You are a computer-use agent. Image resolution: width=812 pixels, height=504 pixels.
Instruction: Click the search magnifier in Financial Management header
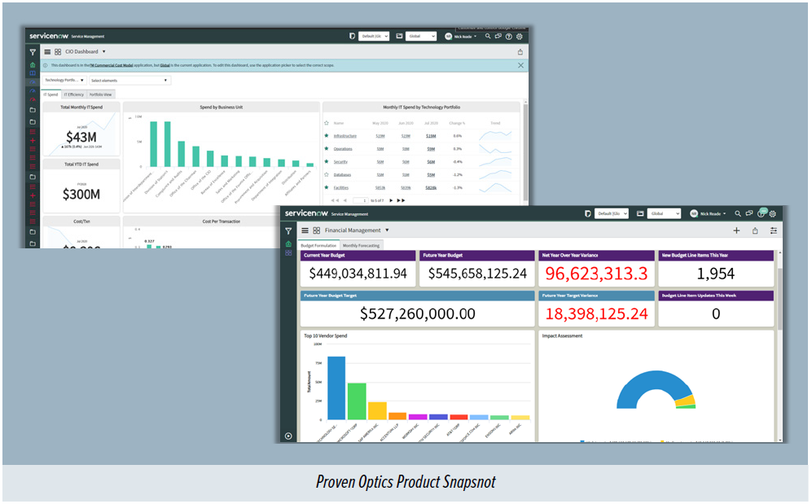click(x=738, y=213)
